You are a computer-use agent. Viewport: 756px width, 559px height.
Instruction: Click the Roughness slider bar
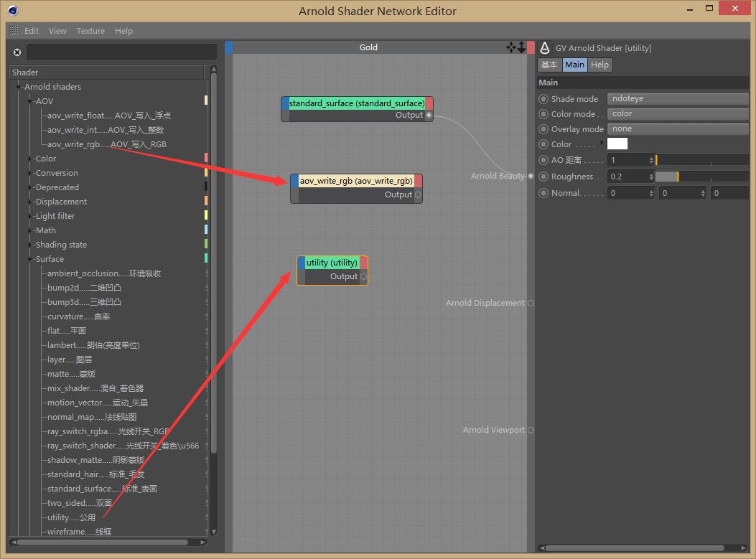pos(701,177)
